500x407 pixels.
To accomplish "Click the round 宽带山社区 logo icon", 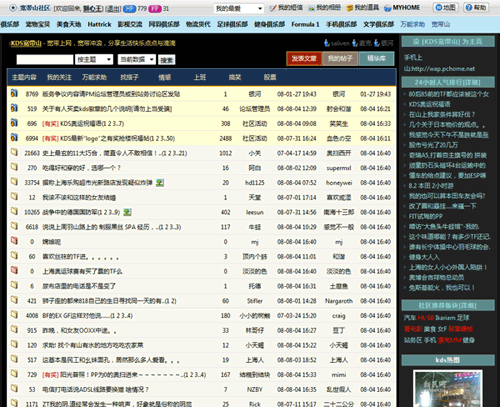I will [13, 8].
